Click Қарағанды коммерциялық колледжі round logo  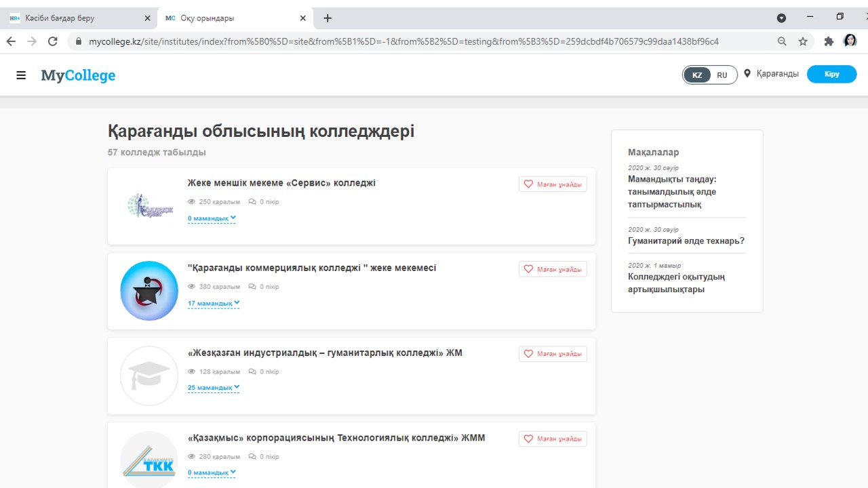[x=149, y=291]
